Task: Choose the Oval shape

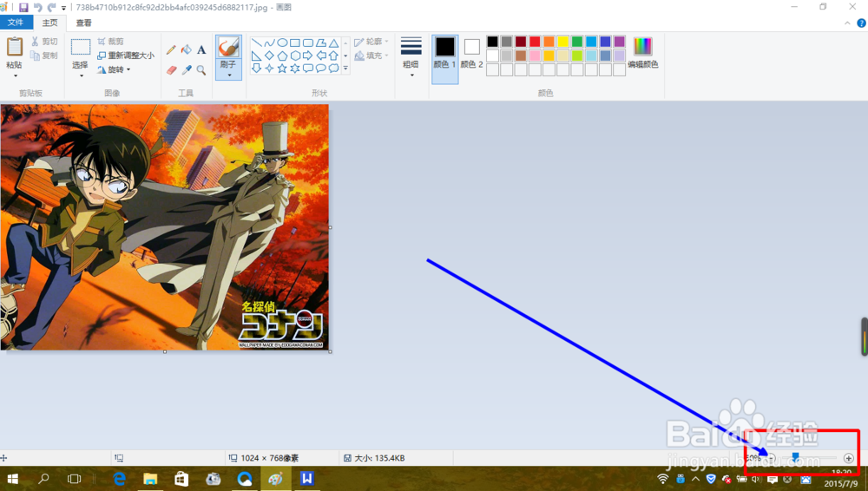Action: click(282, 43)
